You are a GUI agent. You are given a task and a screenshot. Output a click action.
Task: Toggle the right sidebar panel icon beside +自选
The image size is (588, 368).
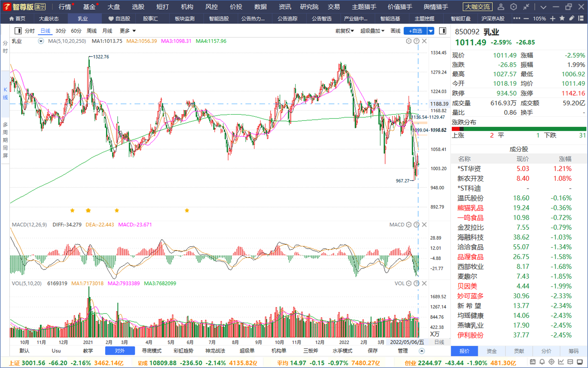pos(442,31)
